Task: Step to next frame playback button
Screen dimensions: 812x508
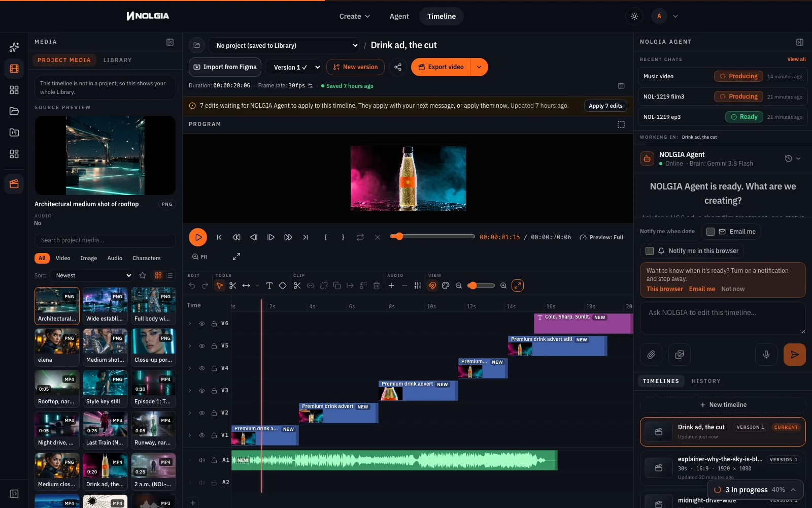Action: 271,237
